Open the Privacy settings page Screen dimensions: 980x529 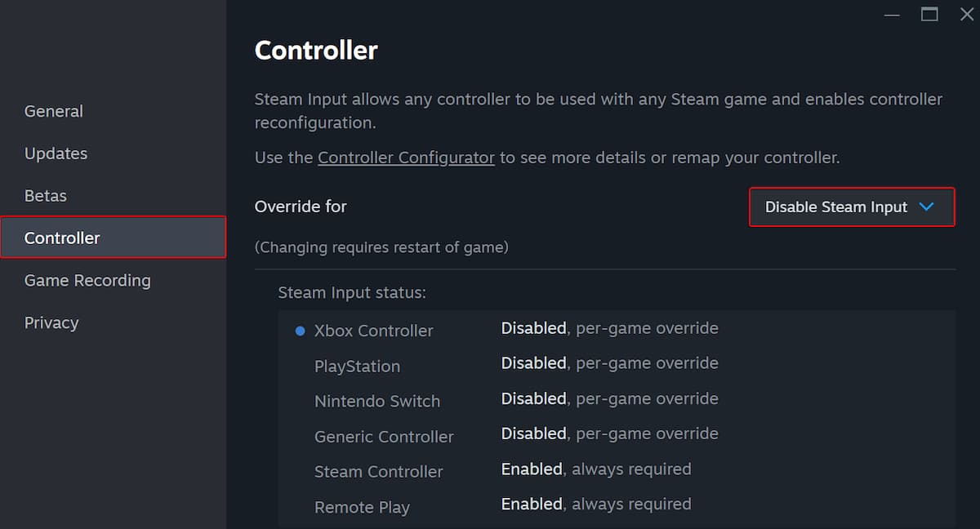pyautogui.click(x=51, y=322)
